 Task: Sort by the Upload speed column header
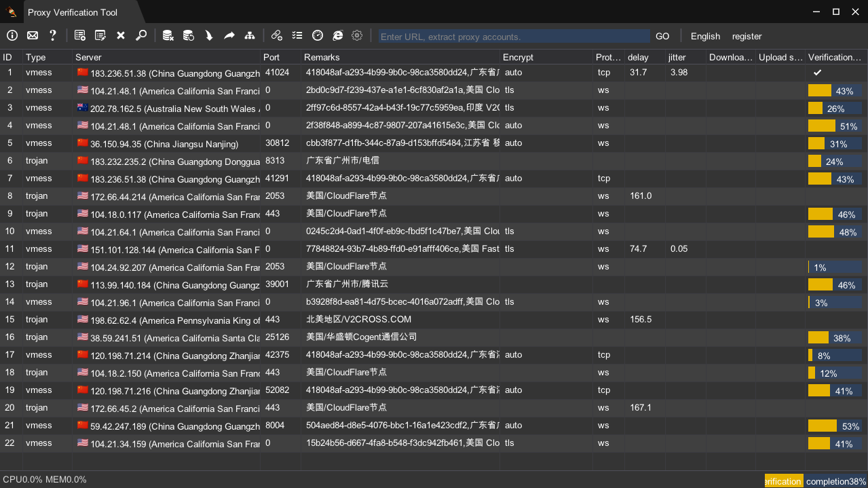click(781, 57)
